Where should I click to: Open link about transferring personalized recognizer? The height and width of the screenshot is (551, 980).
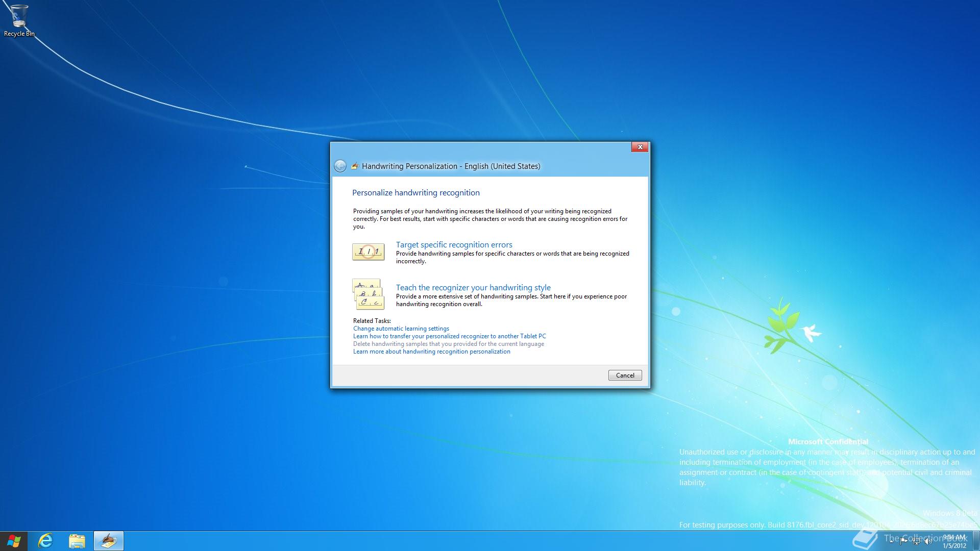coord(449,336)
